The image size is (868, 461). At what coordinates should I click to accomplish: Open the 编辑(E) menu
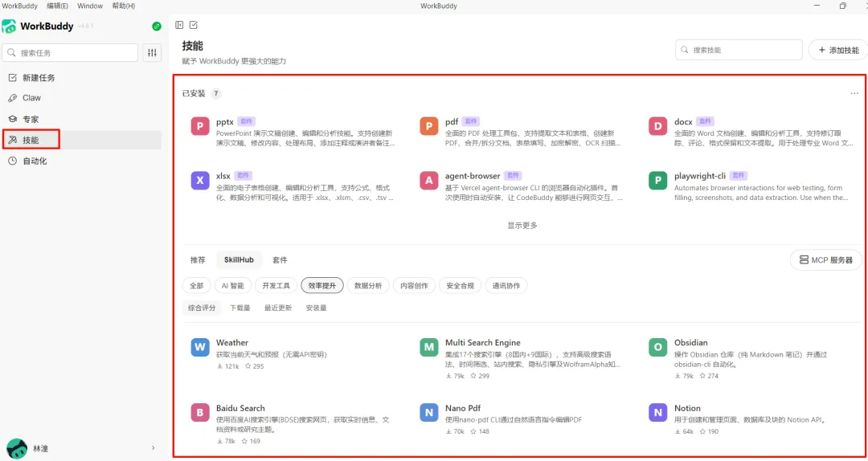pos(58,6)
